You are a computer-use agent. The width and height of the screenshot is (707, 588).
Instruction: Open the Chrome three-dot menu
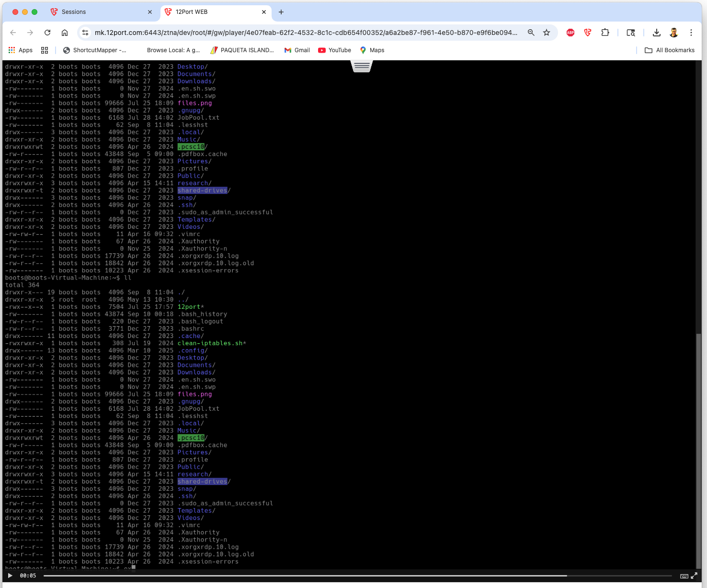click(x=691, y=33)
